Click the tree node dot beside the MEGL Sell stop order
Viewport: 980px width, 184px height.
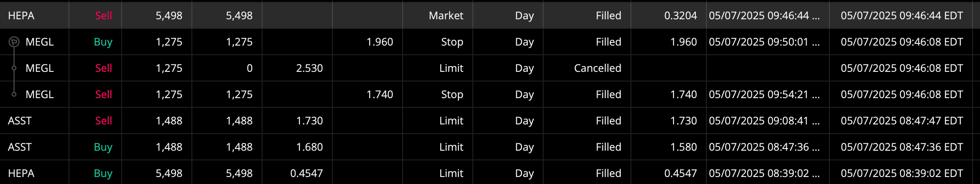click(14, 94)
